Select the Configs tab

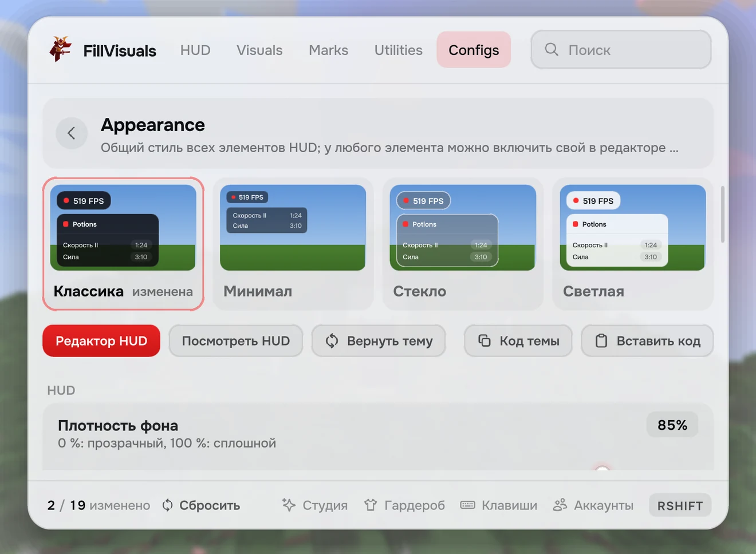pyautogui.click(x=474, y=50)
